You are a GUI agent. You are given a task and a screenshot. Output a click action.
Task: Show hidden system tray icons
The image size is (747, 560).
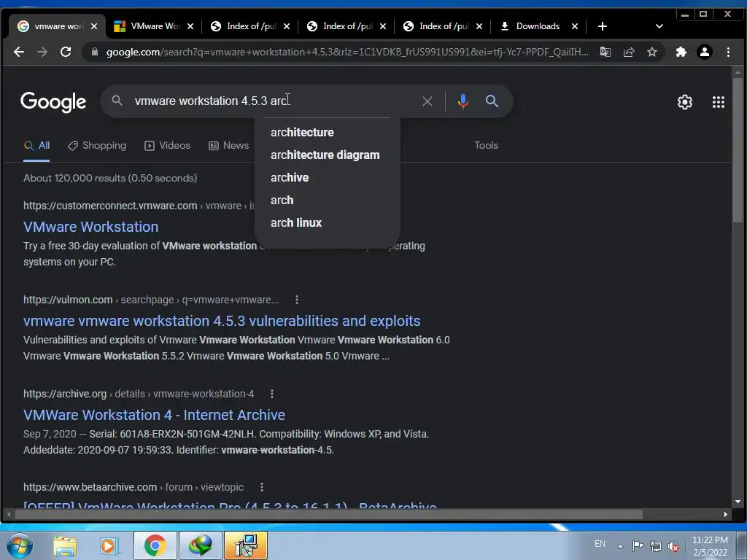620,545
